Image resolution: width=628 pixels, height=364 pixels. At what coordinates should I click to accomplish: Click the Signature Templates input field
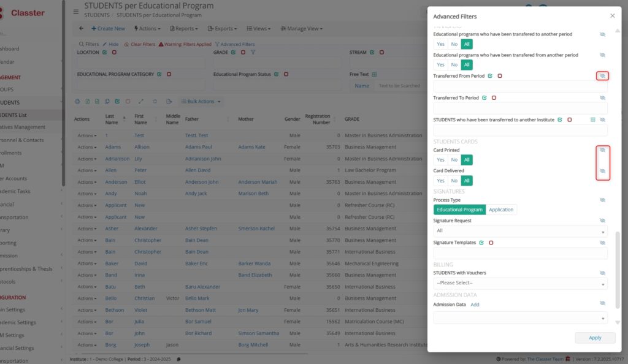(x=520, y=253)
